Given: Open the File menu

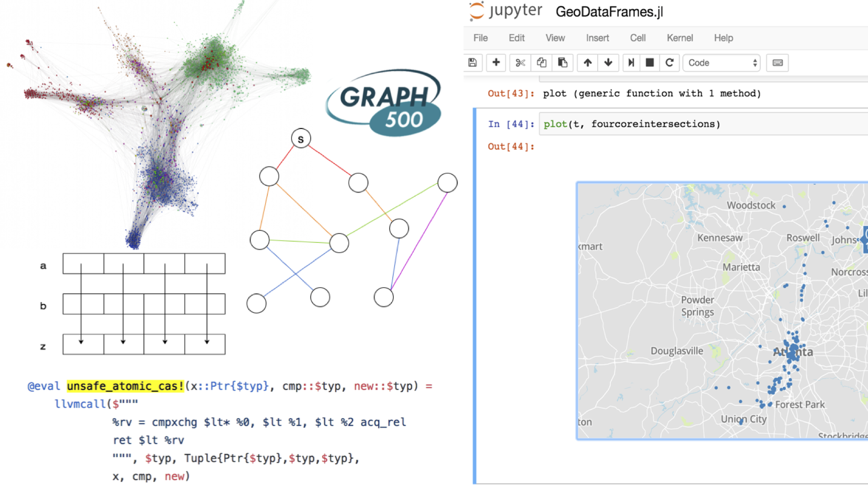Looking at the screenshot, I should coord(480,38).
